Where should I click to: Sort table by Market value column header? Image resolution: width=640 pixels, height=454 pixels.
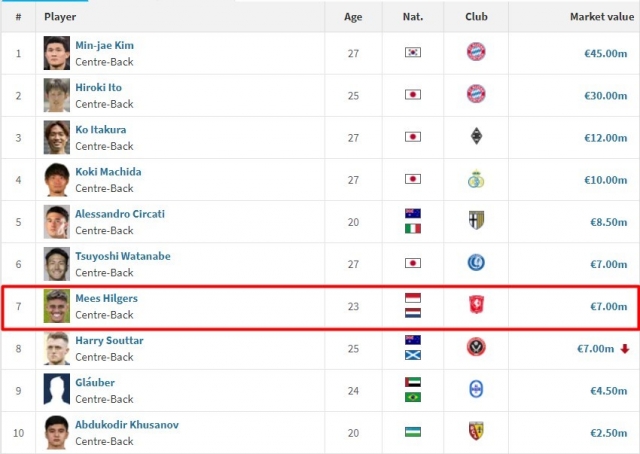pos(602,17)
